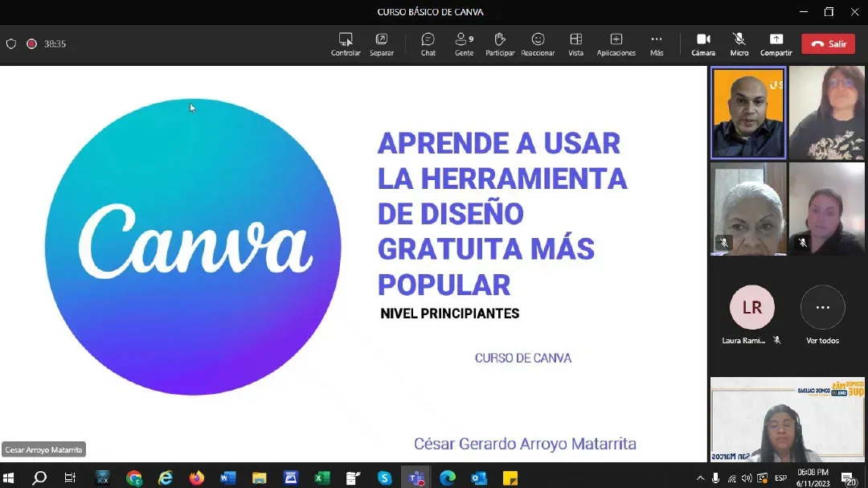The image size is (868, 488).
Task: Open the Vista layout options
Action: pos(575,43)
